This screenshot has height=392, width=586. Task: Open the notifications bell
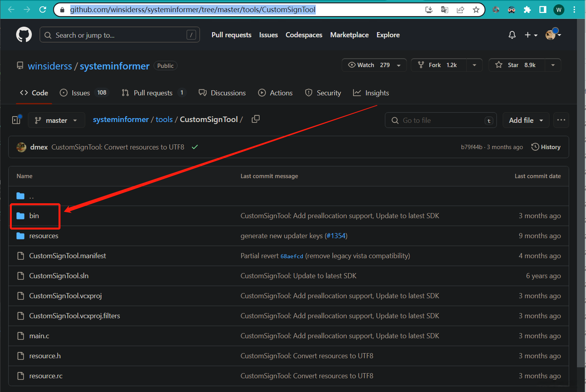point(512,35)
